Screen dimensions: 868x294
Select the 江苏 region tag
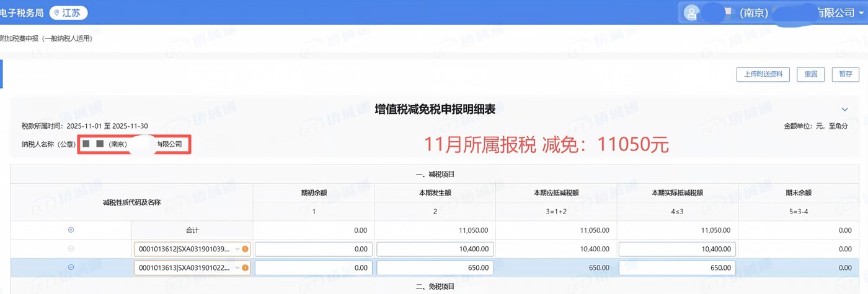68,12
